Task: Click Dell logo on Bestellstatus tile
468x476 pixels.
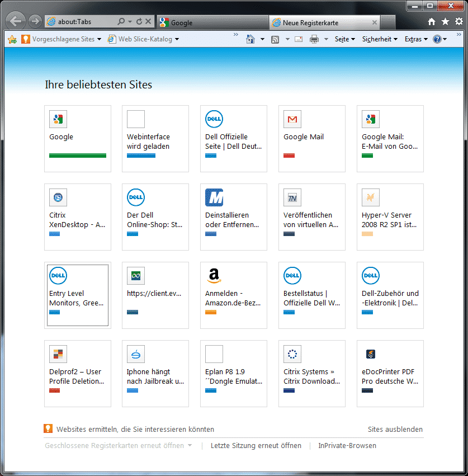Action: 292,276
